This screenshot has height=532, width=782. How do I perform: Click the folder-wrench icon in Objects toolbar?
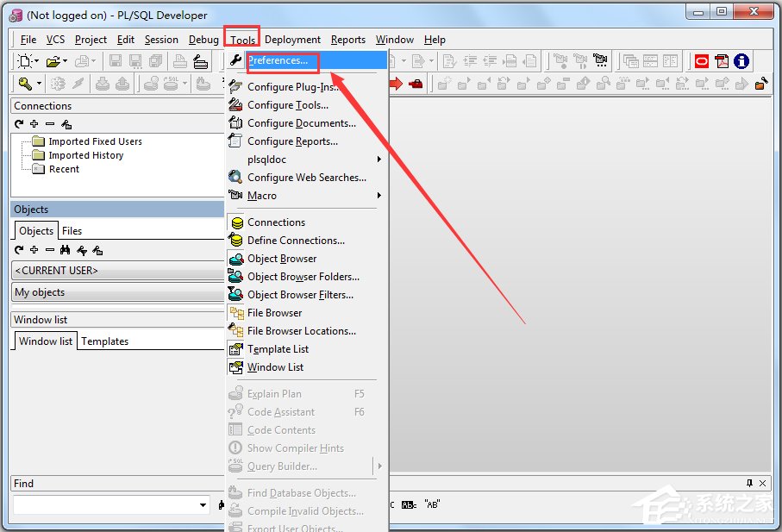[97, 250]
